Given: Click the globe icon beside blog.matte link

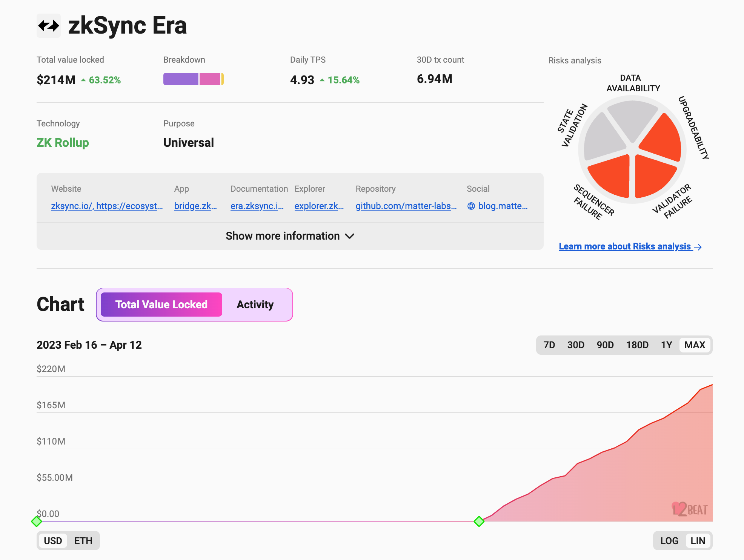Looking at the screenshot, I should pos(471,206).
